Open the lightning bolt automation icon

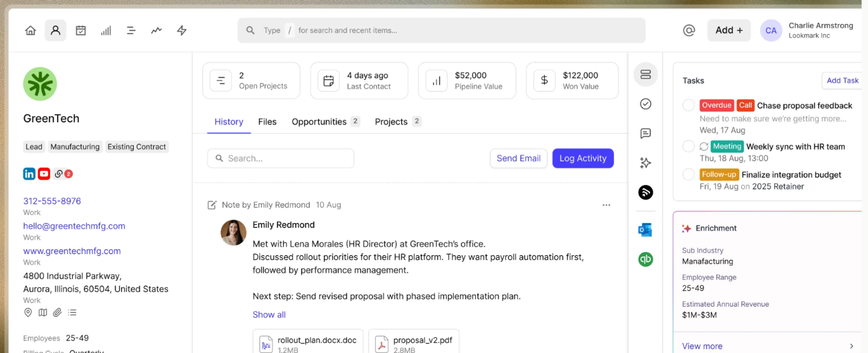182,30
